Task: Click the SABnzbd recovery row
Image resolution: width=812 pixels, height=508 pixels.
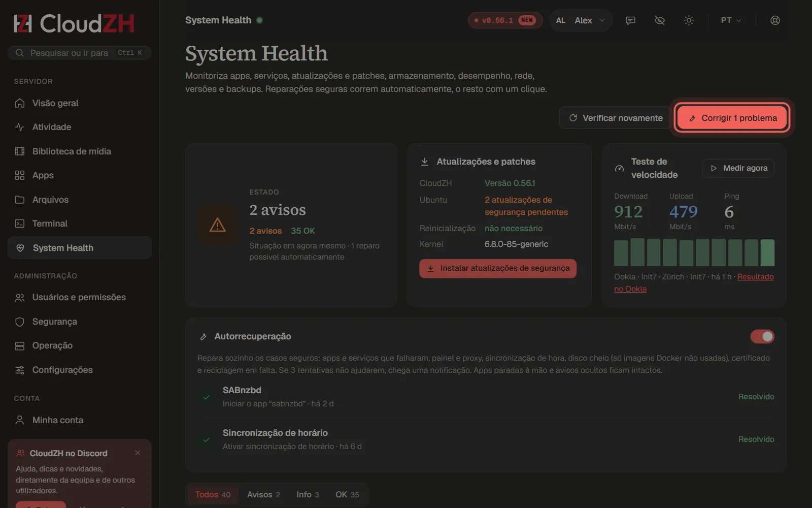Action: click(486, 397)
